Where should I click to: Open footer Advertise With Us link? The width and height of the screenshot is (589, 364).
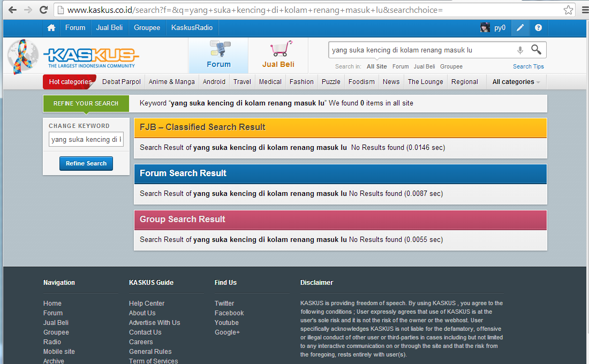tap(154, 323)
